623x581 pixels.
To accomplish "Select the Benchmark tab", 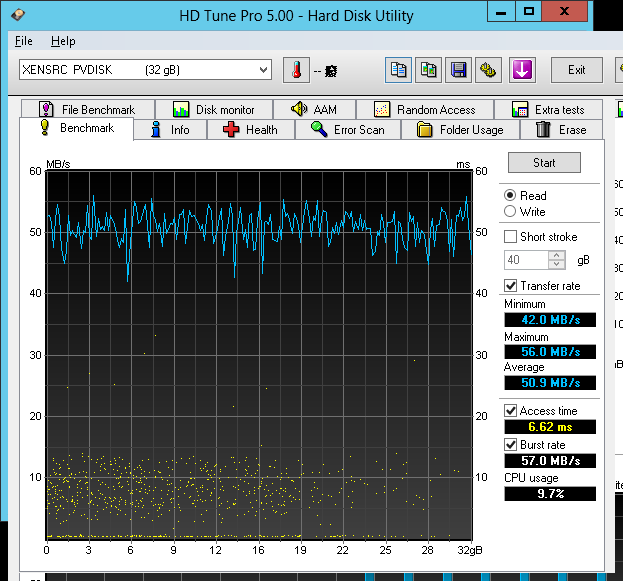I will click(77, 128).
